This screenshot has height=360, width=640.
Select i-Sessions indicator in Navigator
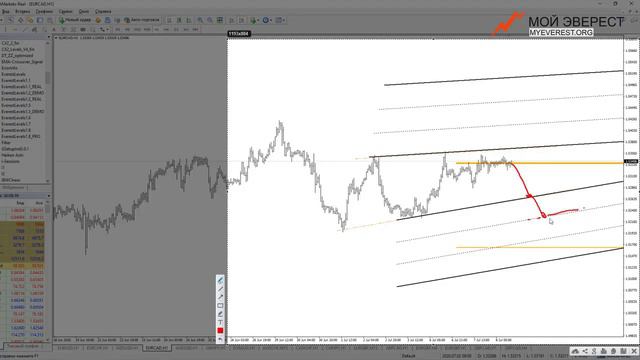[x=11, y=161]
